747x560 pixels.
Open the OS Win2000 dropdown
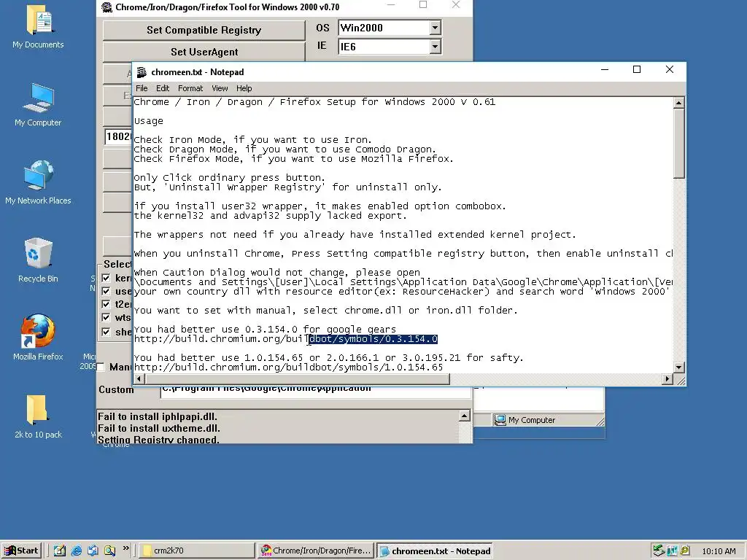tap(435, 28)
